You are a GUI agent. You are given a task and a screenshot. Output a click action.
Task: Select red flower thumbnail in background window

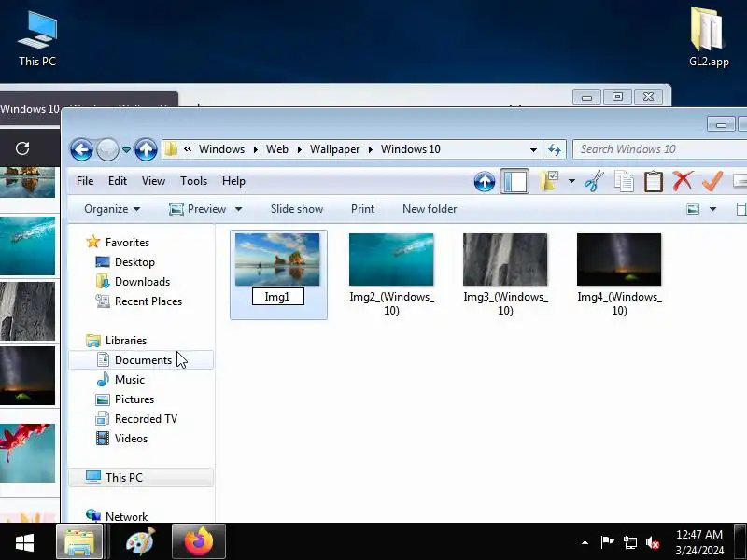[x=28, y=453]
